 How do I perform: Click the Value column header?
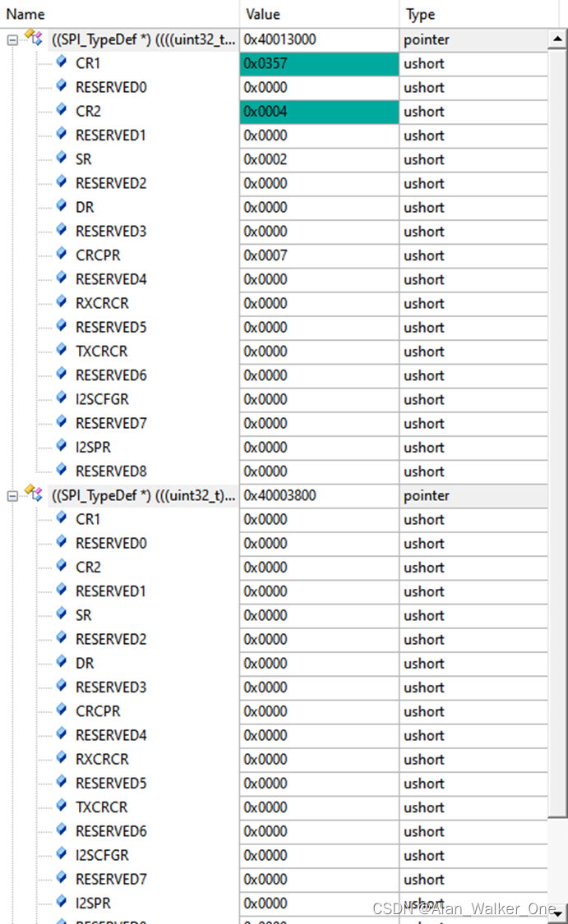[x=319, y=14]
